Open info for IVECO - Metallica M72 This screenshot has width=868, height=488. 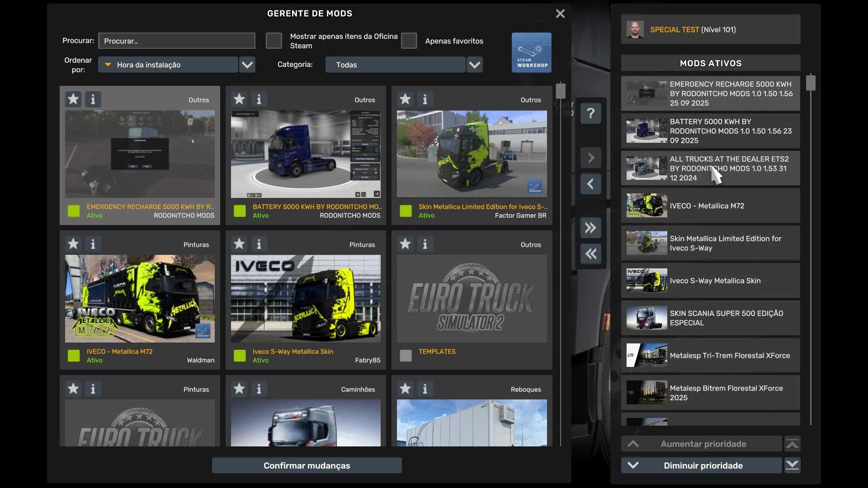[x=93, y=244]
